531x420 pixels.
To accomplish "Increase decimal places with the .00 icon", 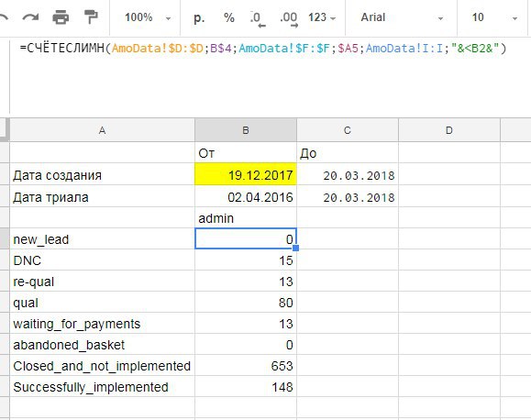I will pos(289,18).
